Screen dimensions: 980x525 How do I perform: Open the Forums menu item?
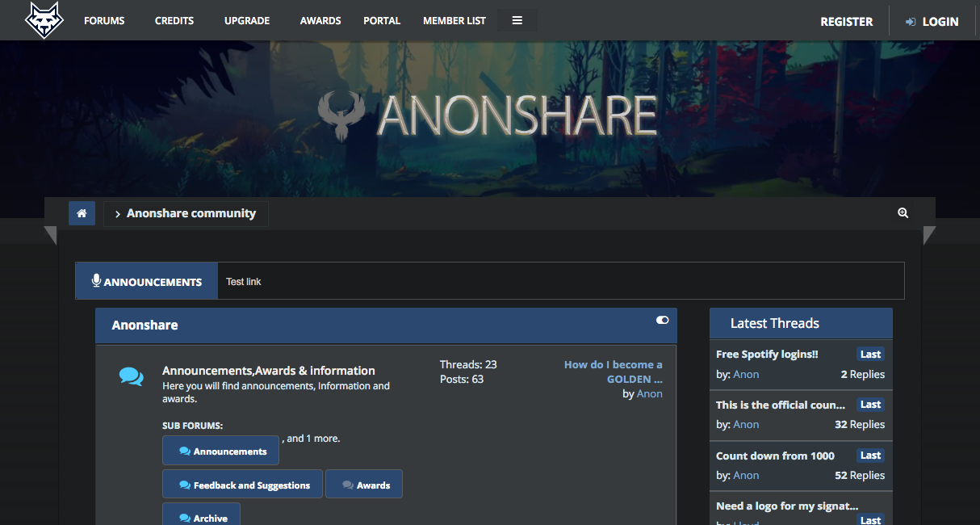tap(104, 20)
